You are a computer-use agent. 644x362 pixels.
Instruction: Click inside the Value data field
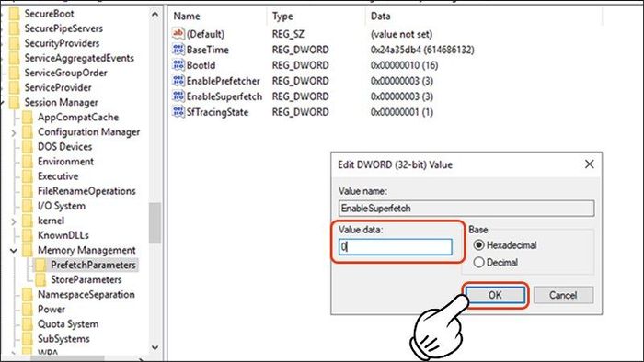[396, 247]
